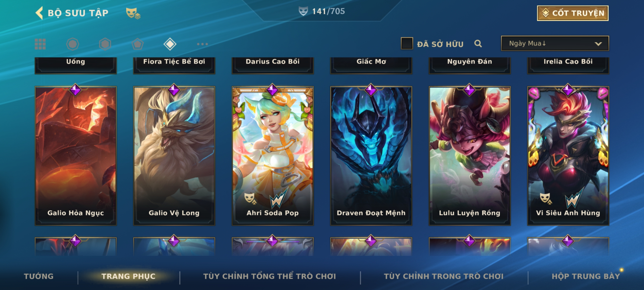The width and height of the screenshot is (644, 290).
Task: Open the Draven Đoạt Mệnh skin card
Action: [371, 156]
